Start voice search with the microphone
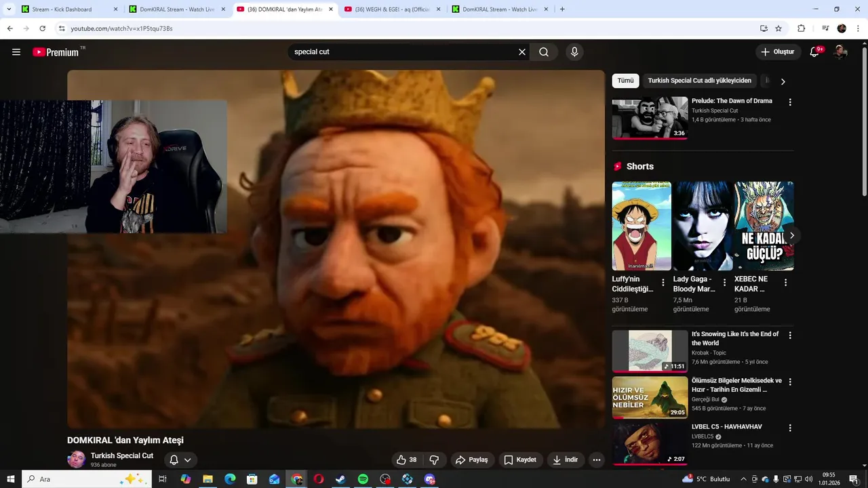This screenshot has width=868, height=488. (x=574, y=52)
